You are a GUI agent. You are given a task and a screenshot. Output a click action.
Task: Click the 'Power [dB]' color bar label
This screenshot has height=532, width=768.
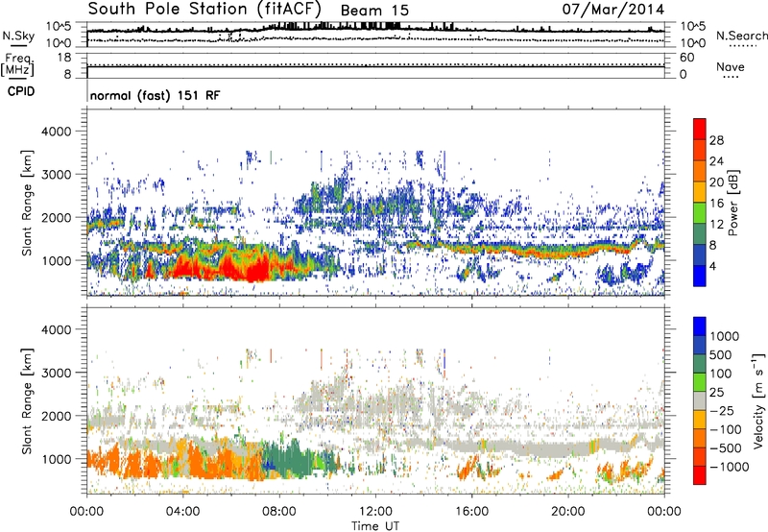point(732,203)
